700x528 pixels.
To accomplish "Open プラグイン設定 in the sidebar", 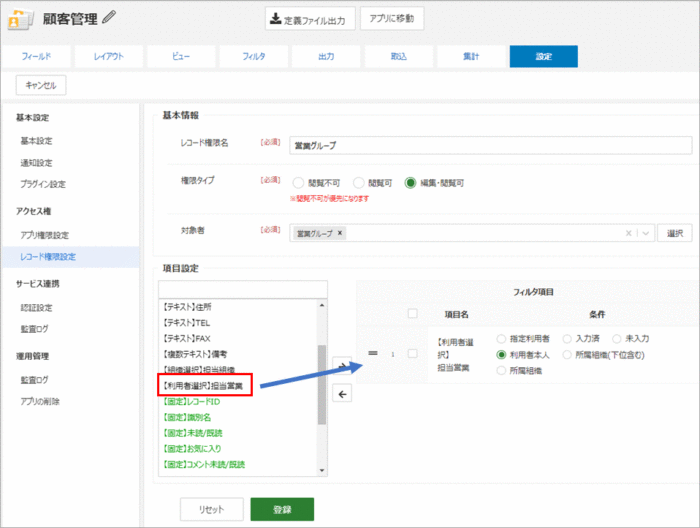I will (43, 184).
